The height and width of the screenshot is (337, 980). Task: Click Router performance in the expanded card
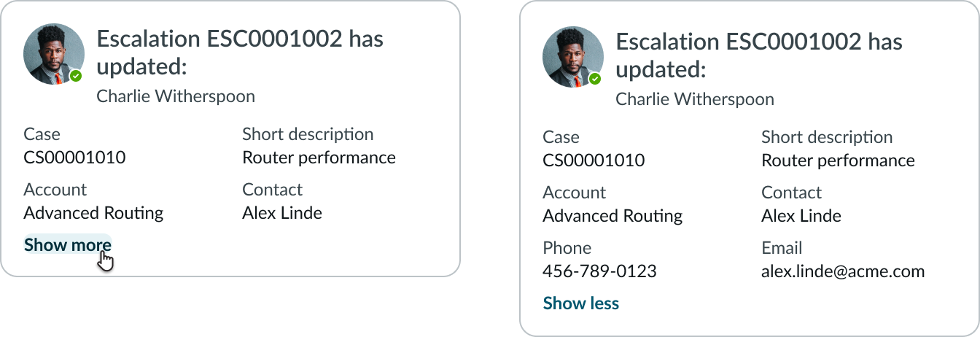point(838,160)
